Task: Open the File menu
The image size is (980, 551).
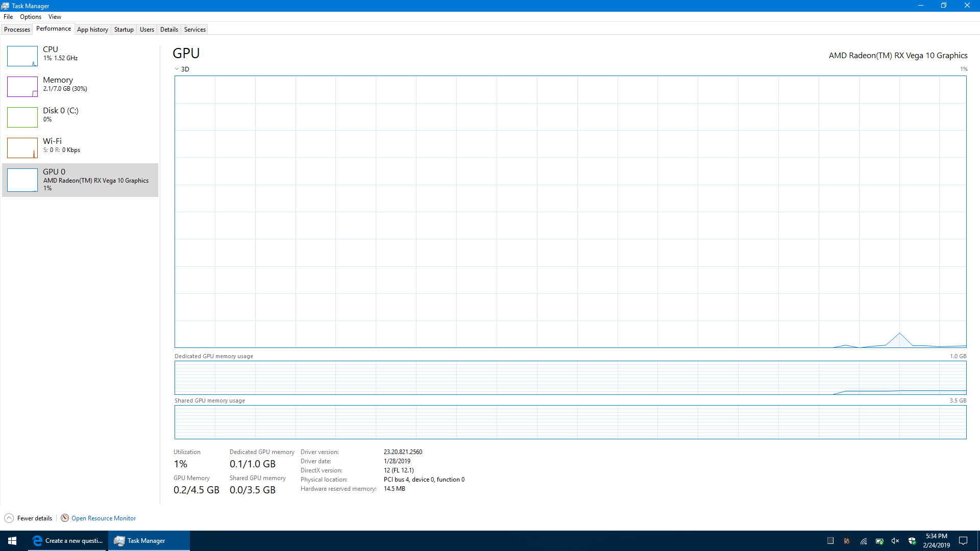Action: tap(8, 17)
